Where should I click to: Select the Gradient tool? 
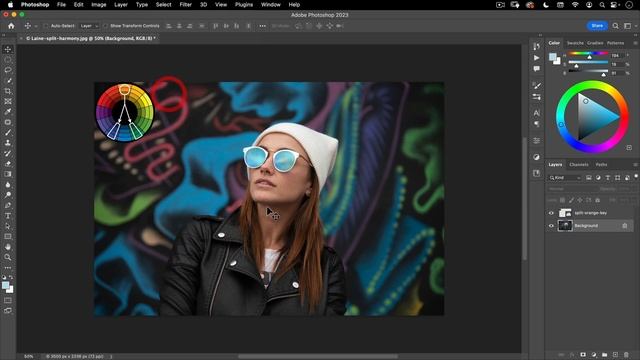[8, 174]
